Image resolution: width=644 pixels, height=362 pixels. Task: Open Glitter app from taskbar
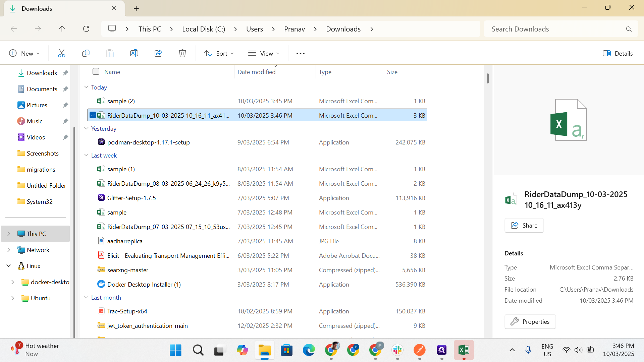tap(442, 350)
